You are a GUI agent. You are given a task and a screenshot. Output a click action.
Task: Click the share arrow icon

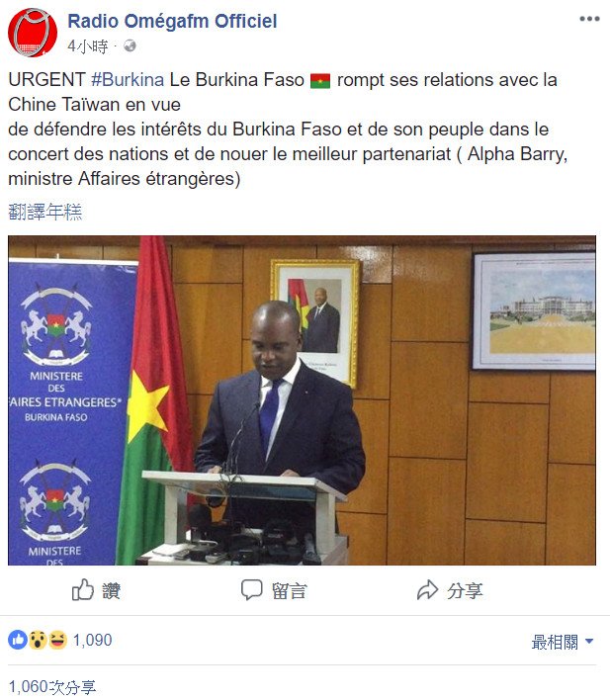point(427,589)
